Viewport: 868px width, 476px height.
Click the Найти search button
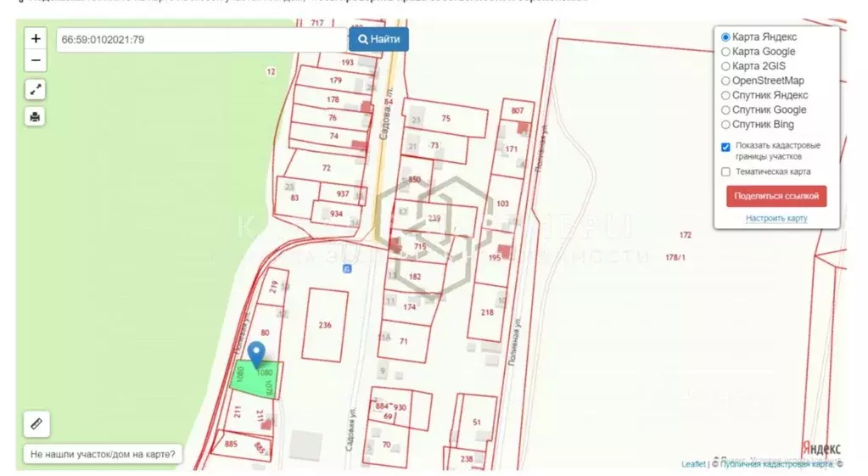(x=378, y=39)
